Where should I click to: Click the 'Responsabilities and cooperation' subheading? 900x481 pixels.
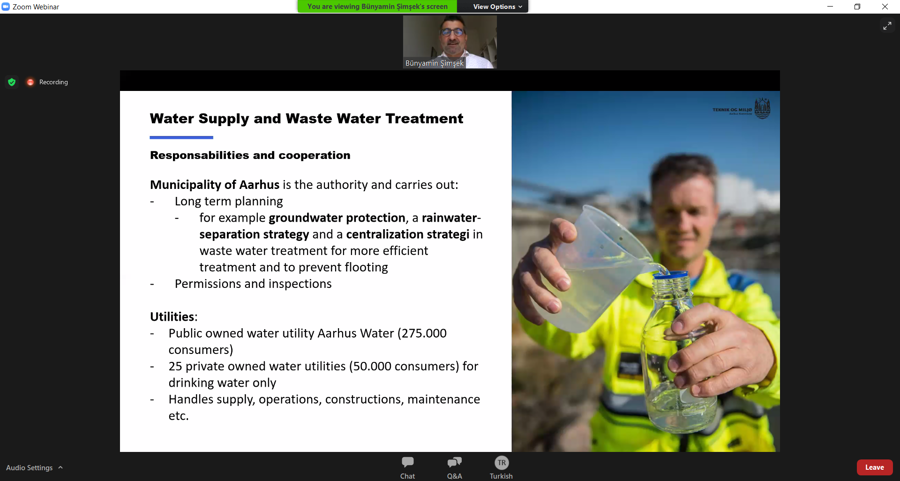(250, 155)
